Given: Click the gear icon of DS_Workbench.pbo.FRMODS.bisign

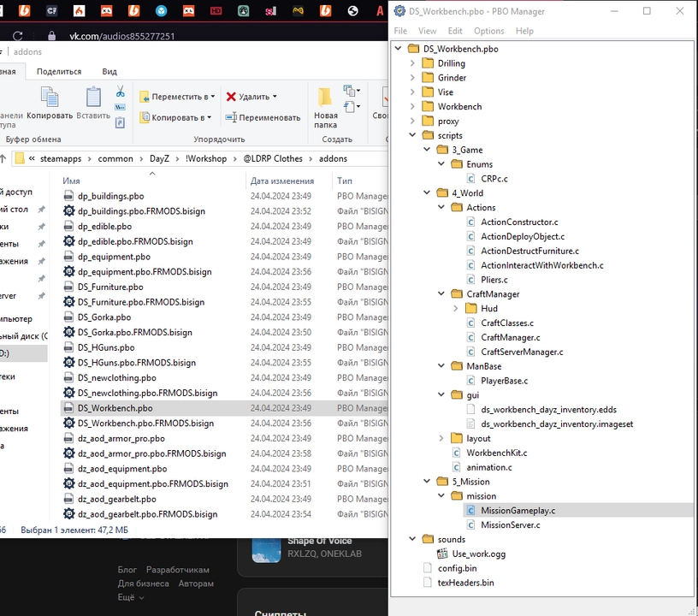Looking at the screenshot, I should point(69,423).
